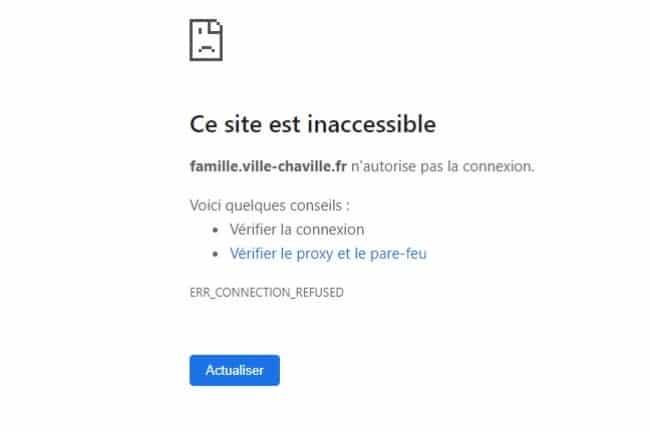Click the Ce site est inaccessible heading
The height and width of the screenshot is (433, 650).
pyautogui.click(x=313, y=124)
